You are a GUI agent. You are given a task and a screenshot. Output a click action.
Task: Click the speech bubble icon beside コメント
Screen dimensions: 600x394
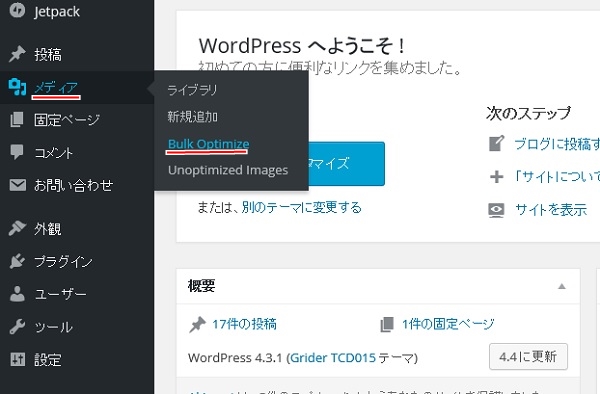click(x=17, y=152)
